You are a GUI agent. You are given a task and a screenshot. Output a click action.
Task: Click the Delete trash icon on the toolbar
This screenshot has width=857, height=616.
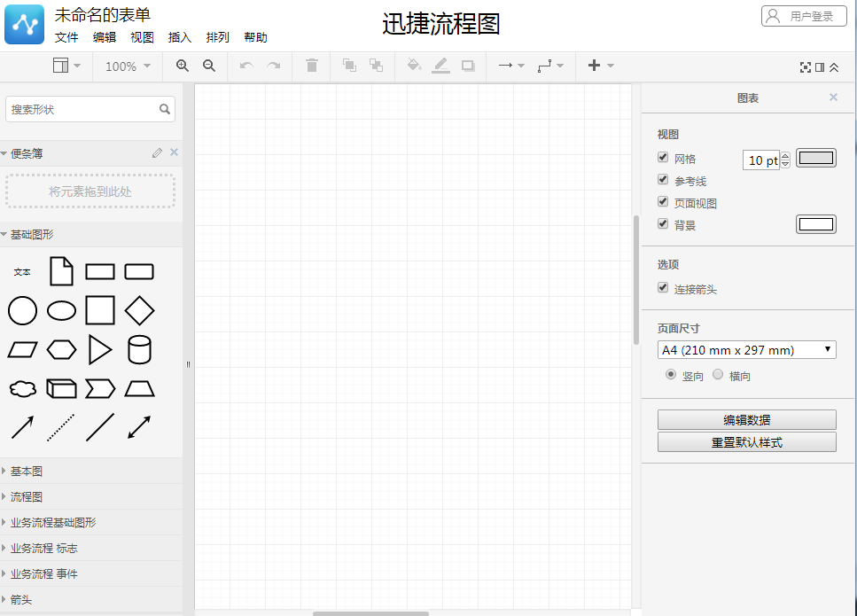(x=311, y=66)
